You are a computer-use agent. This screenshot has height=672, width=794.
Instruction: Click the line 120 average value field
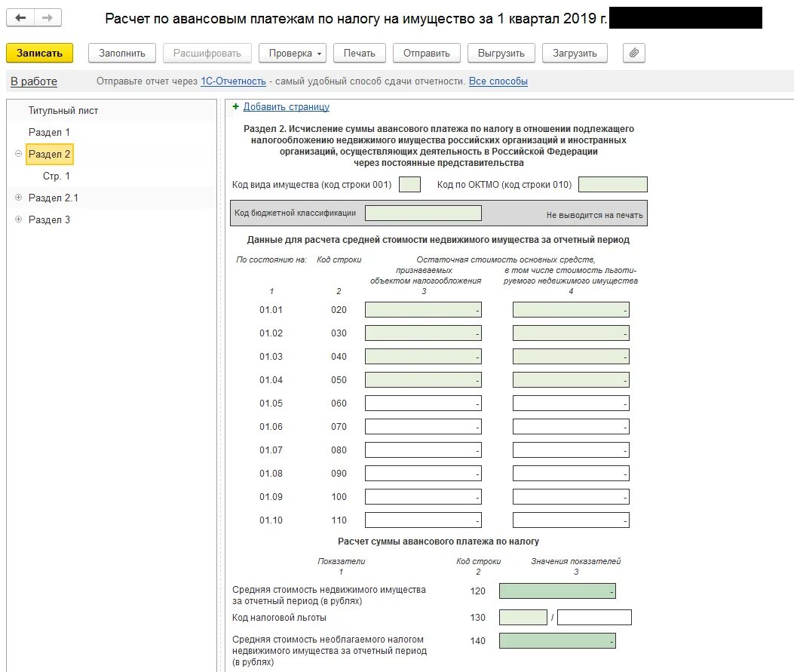557,591
